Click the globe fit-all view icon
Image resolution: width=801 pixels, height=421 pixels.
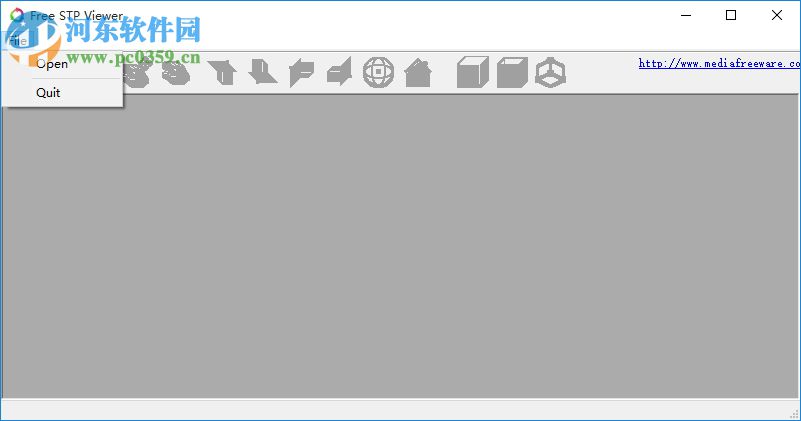coord(378,72)
